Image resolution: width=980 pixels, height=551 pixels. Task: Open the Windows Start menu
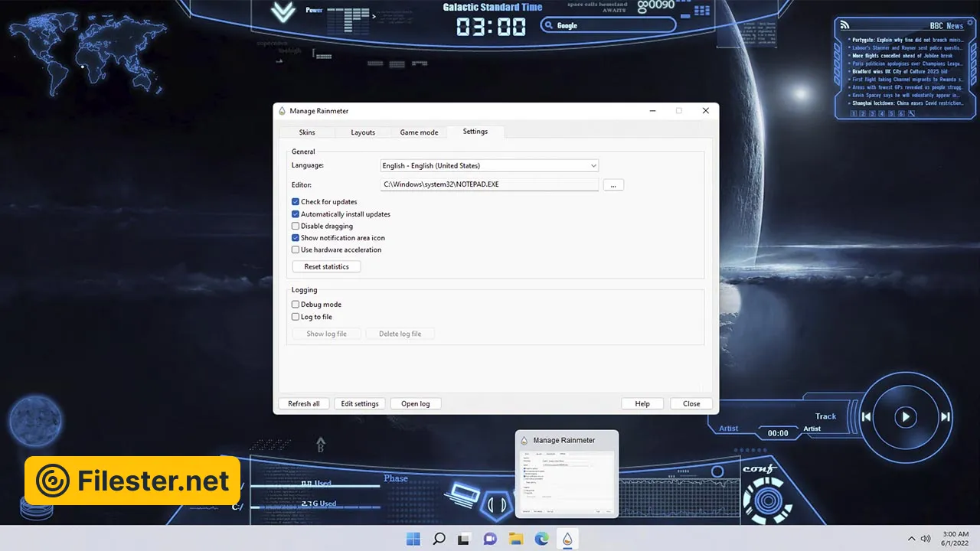pyautogui.click(x=413, y=539)
